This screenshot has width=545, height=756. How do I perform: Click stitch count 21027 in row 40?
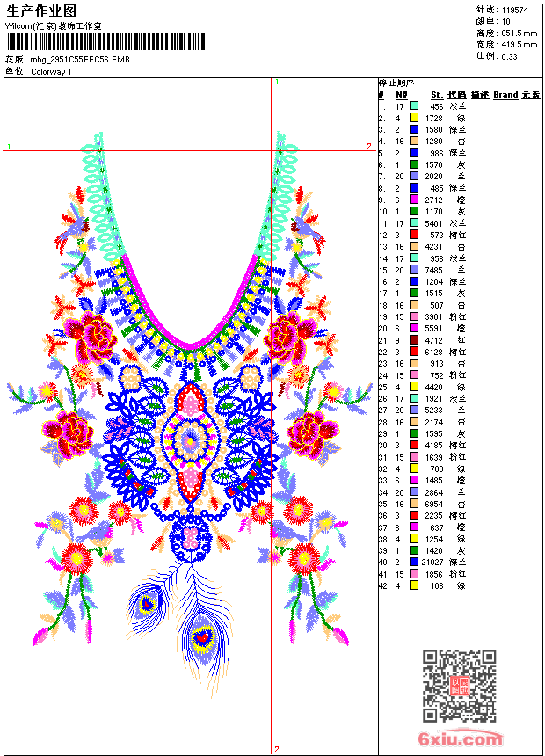pyautogui.click(x=432, y=563)
